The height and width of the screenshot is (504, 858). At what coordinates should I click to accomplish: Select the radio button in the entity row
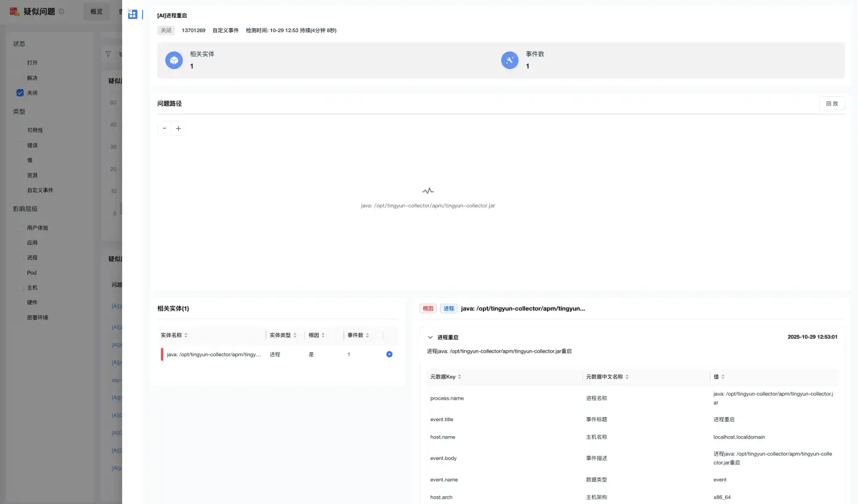click(389, 354)
